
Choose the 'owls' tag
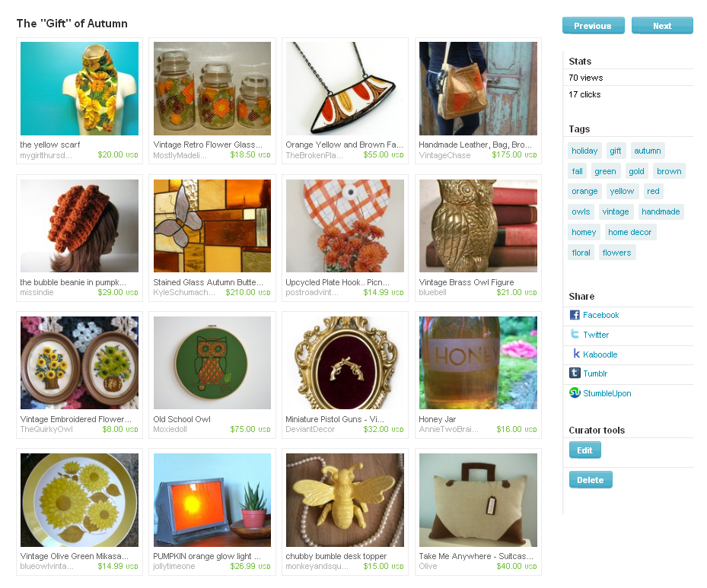(x=581, y=211)
